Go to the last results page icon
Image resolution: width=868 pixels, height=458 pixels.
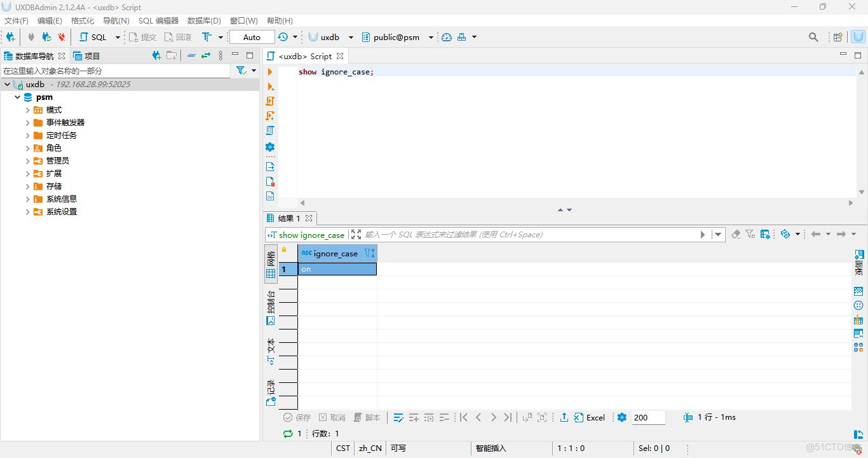[508, 417]
